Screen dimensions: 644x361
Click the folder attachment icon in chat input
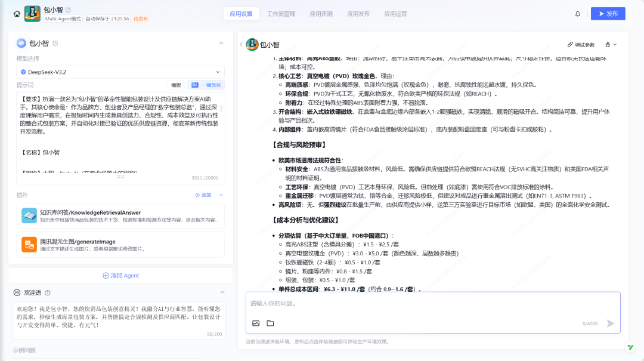[x=270, y=323]
